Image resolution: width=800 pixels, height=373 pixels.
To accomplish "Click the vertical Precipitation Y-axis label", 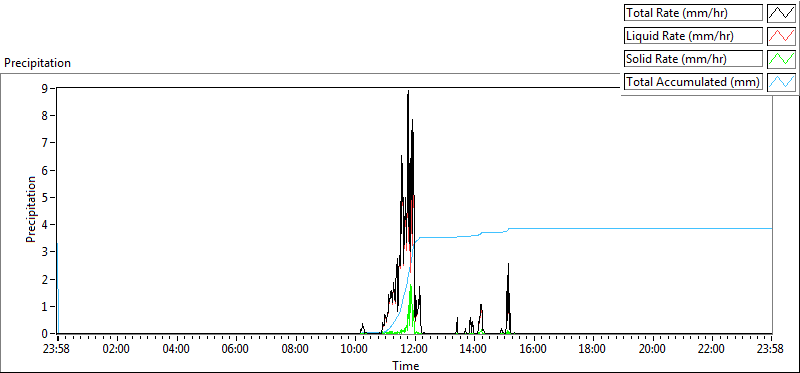I will coord(31,209).
